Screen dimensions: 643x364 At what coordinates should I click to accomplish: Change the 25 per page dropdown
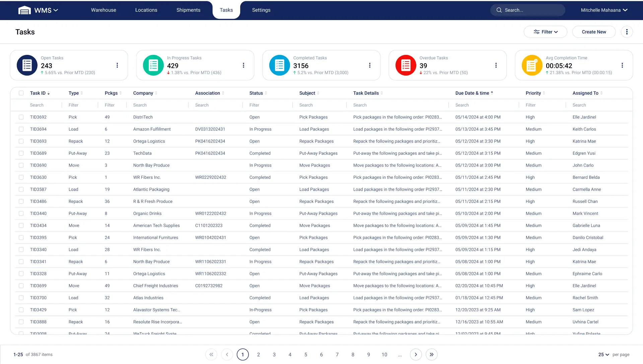click(603, 355)
